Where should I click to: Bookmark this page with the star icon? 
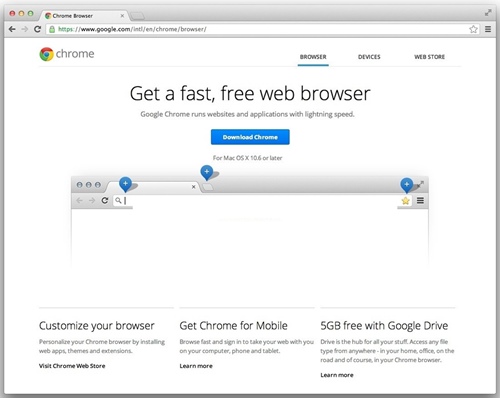pyautogui.click(x=473, y=29)
